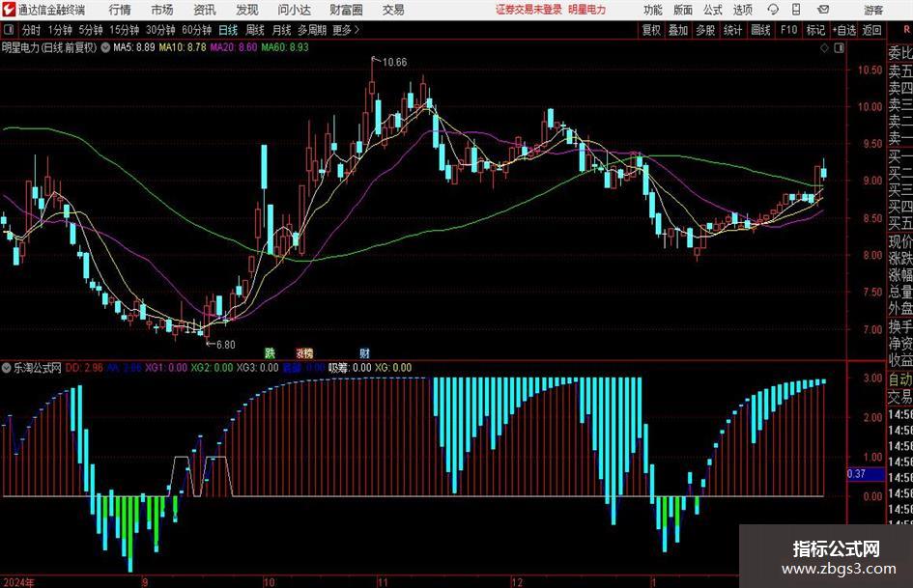The image size is (913, 588).
Task: Toggle the right sidebar panel icon
Action: (839, 47)
